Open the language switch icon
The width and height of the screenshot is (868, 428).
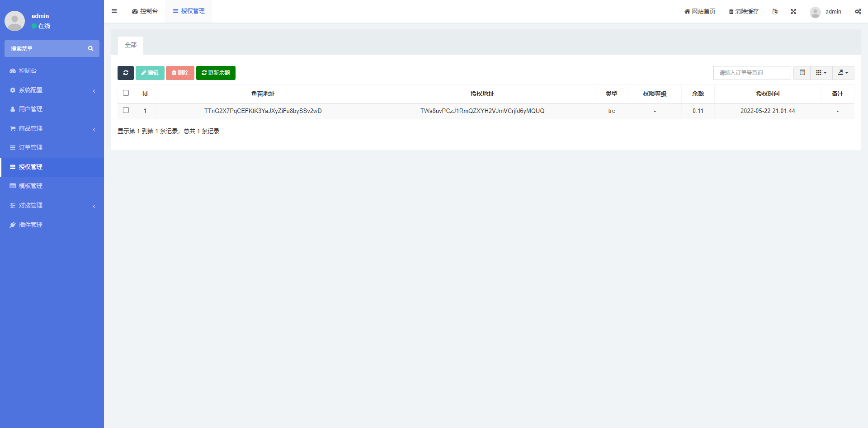tap(775, 11)
